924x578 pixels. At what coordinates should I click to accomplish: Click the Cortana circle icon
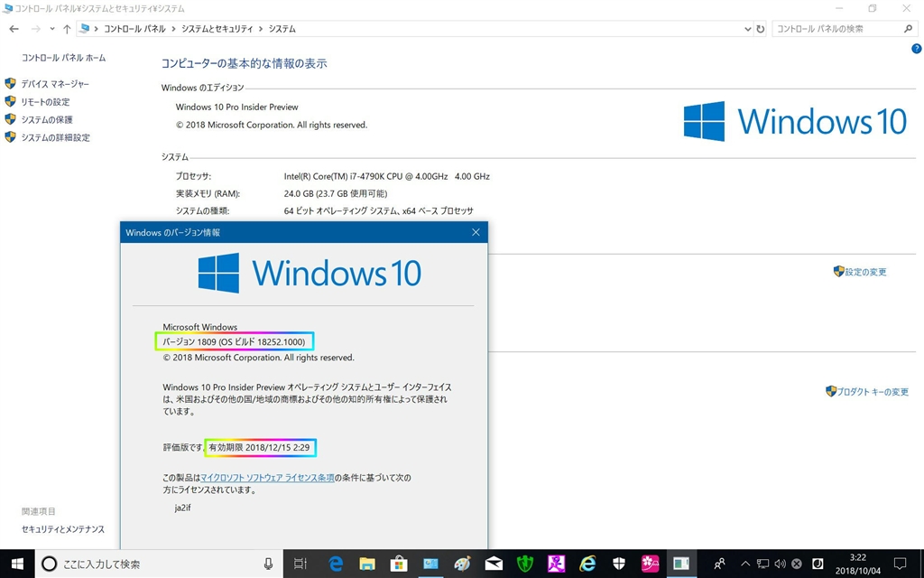(x=50, y=564)
